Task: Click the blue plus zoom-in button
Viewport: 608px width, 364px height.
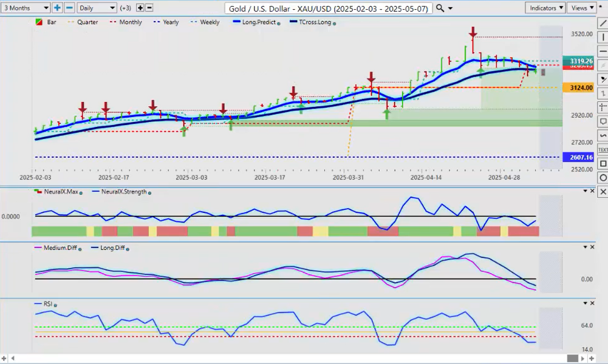Action: point(57,8)
